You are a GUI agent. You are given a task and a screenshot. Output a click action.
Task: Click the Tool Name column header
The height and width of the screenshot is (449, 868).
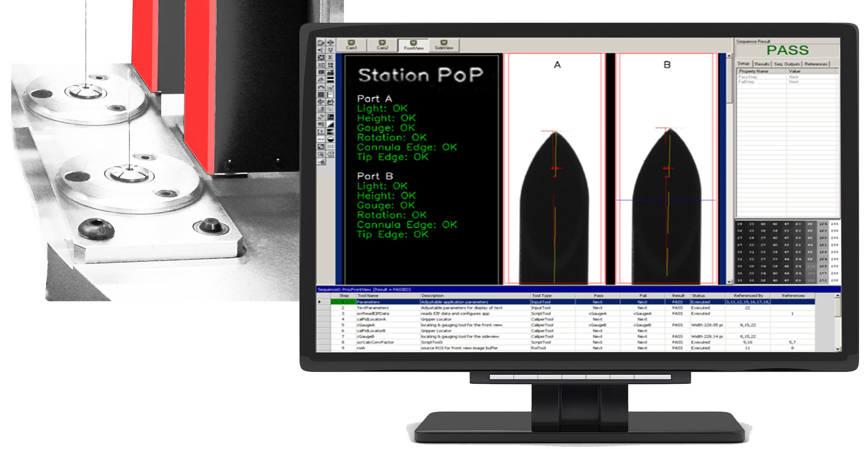click(368, 296)
